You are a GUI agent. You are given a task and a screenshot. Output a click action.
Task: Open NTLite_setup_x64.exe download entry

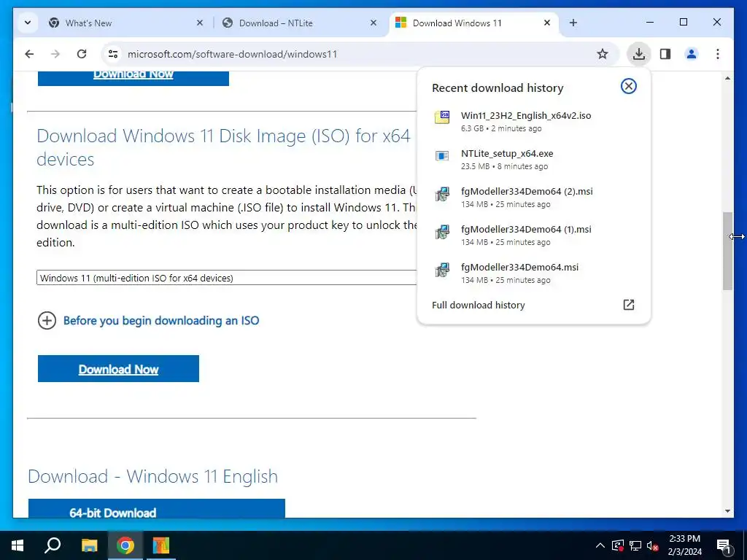(533, 159)
